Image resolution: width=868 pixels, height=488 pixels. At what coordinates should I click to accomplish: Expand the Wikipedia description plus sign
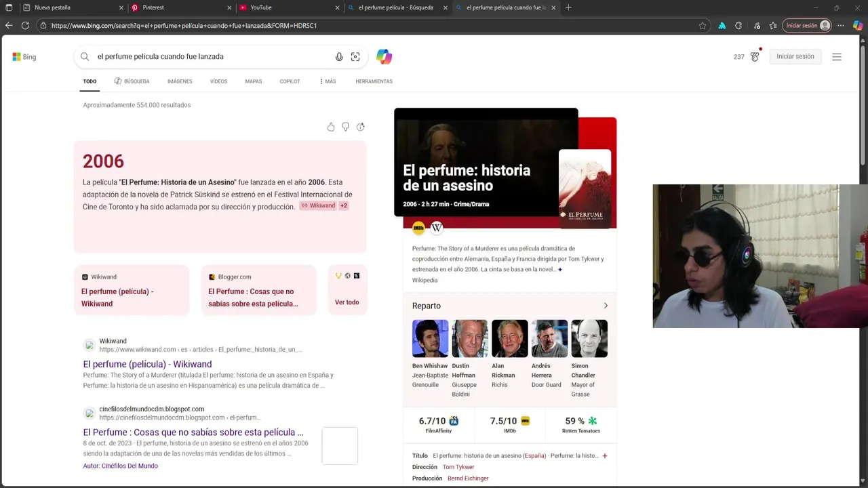pos(559,270)
